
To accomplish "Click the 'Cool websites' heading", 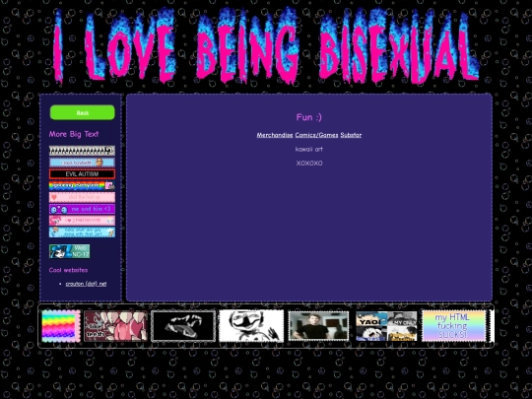I will 68,270.
